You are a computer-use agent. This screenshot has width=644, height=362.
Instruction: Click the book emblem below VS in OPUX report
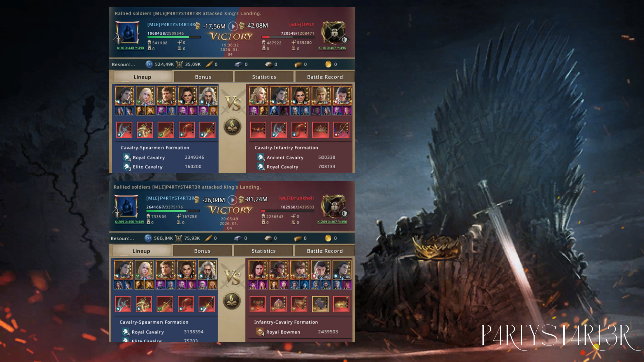[232, 126]
